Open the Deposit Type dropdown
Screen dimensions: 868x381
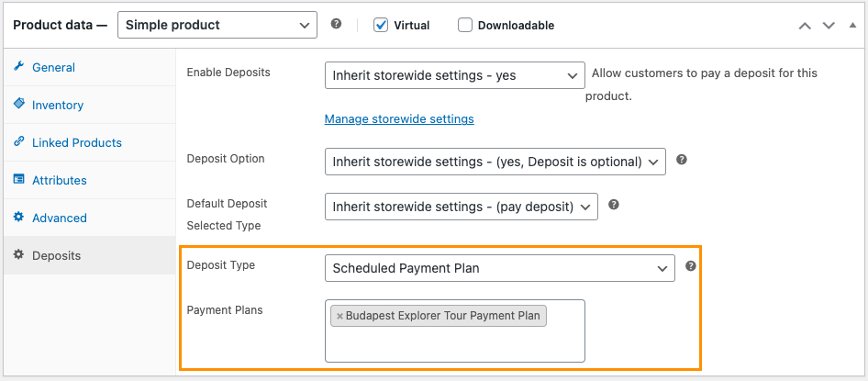[x=500, y=268]
